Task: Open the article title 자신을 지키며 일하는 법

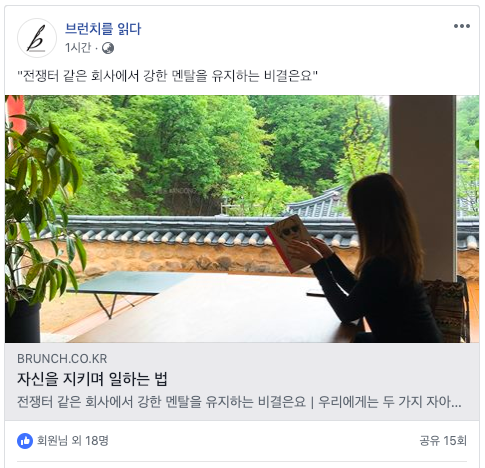Action: 92,379
